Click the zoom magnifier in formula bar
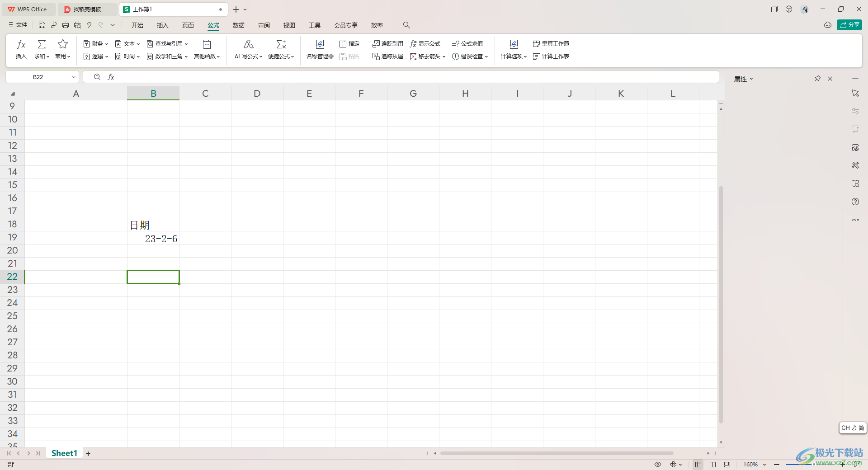The height and width of the screenshot is (470, 868). (x=97, y=77)
